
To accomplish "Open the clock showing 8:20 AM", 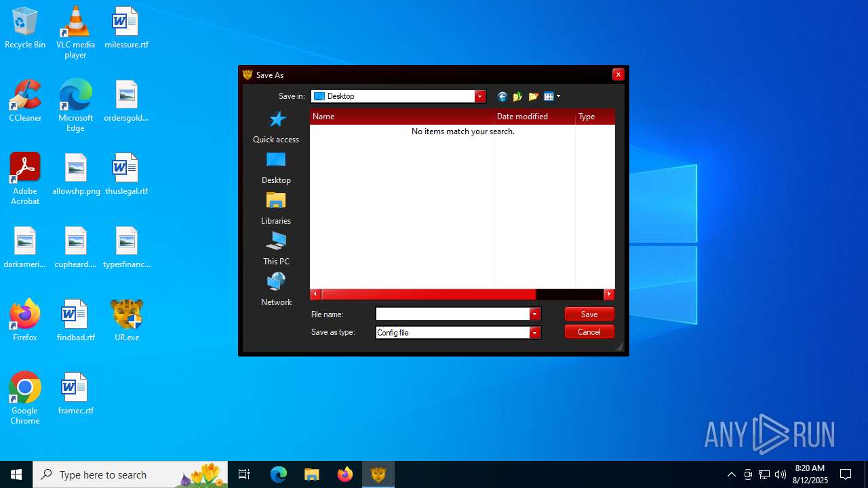I will [x=810, y=474].
